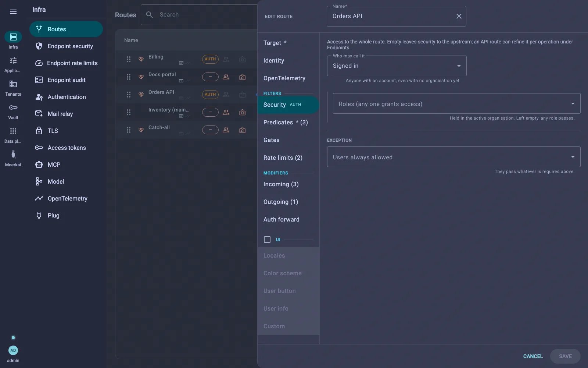Open the Rate limits (2) tab
This screenshot has height=368, width=588.
288,158
